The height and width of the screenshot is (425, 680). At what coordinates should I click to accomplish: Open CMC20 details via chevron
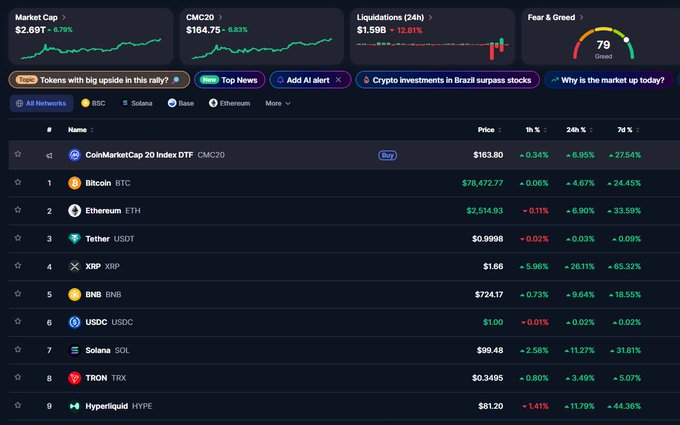(x=220, y=17)
